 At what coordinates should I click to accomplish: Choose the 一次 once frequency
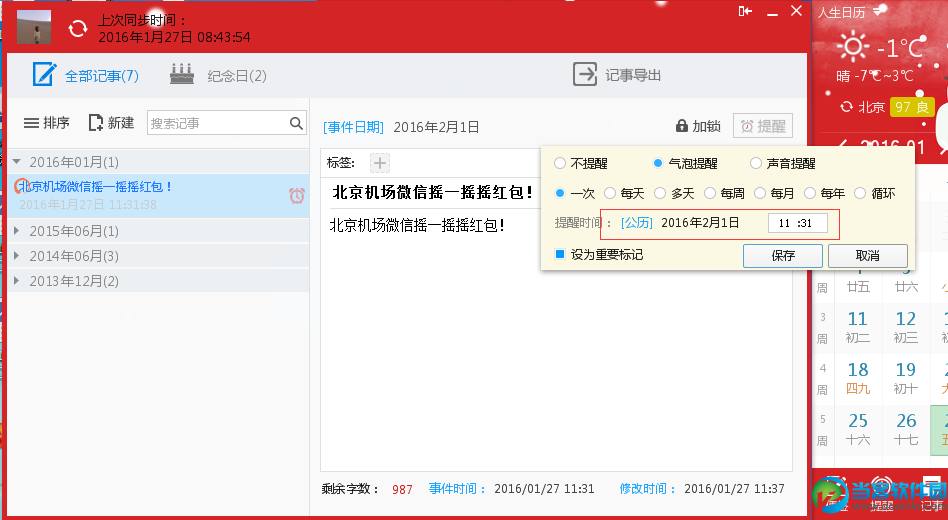point(575,193)
